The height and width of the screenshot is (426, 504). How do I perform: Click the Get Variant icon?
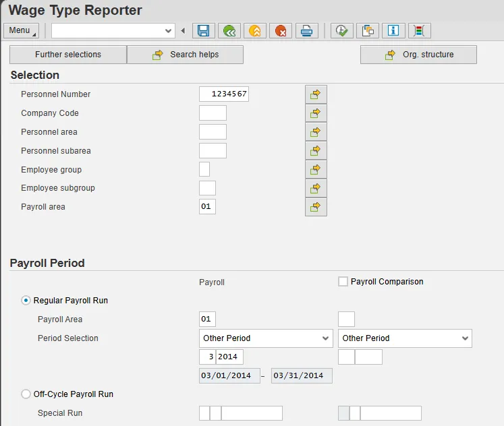368,30
